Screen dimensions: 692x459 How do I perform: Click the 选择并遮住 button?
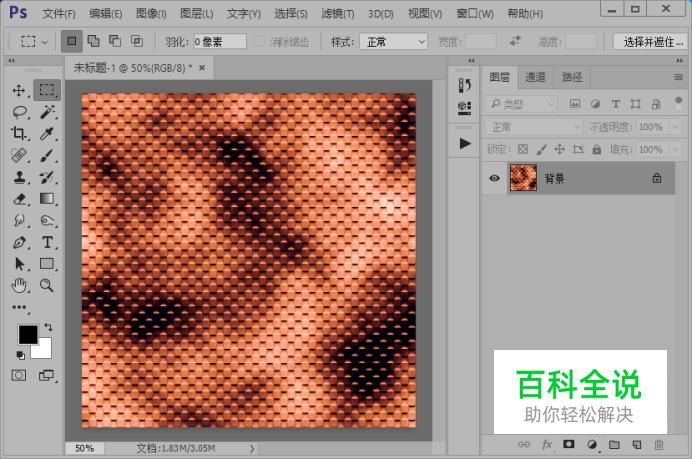point(653,42)
